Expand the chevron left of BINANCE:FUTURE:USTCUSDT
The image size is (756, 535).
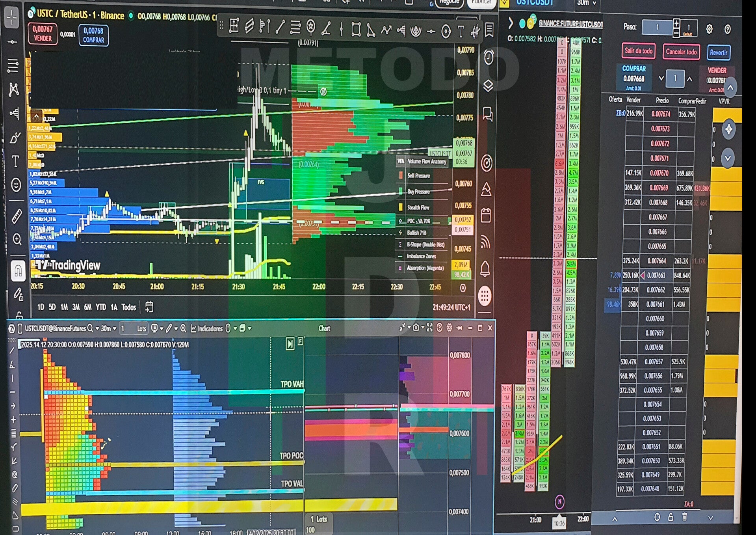pyautogui.click(x=511, y=24)
